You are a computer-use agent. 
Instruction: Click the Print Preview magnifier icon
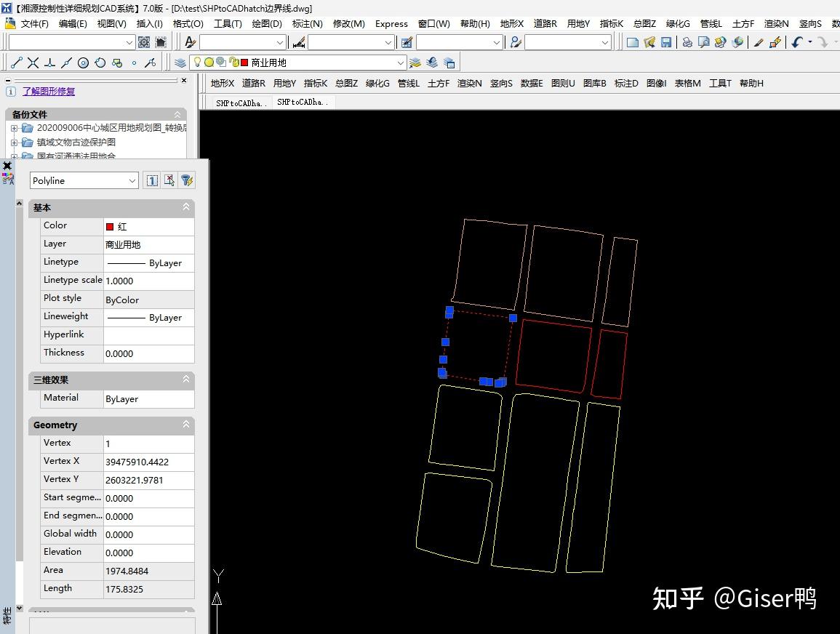point(703,43)
